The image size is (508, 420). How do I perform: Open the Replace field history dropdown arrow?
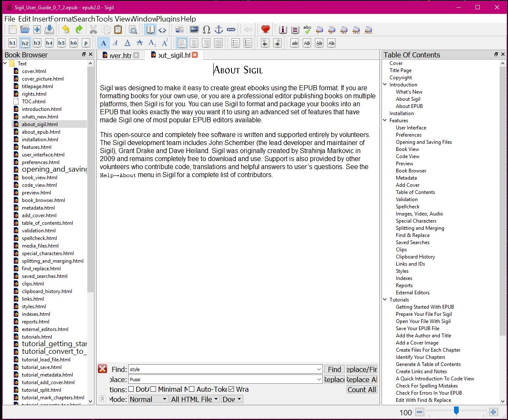coord(319,380)
